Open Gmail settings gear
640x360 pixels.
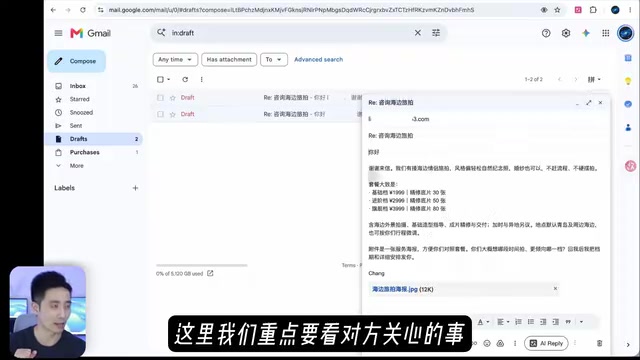(566, 33)
